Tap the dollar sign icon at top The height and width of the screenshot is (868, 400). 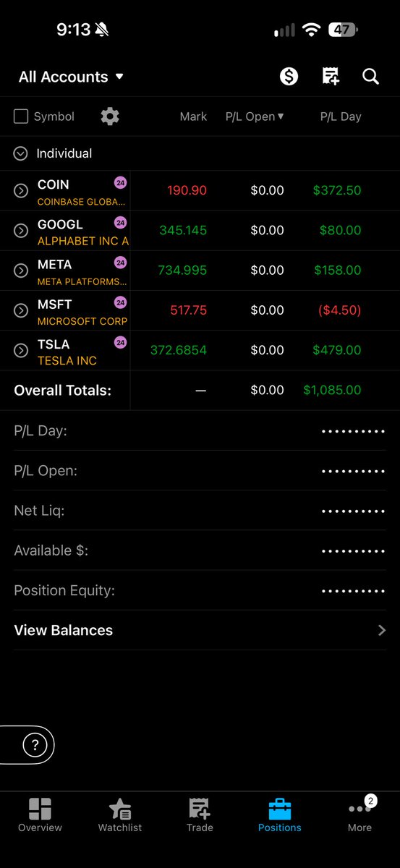289,77
